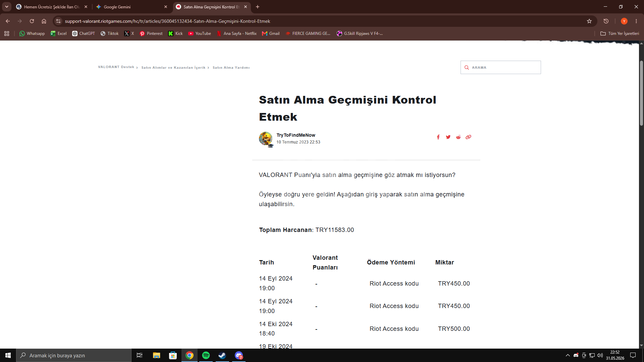Open Pinterest bookmark
Viewport: 644px width, 362px height.
pyautogui.click(x=151, y=34)
